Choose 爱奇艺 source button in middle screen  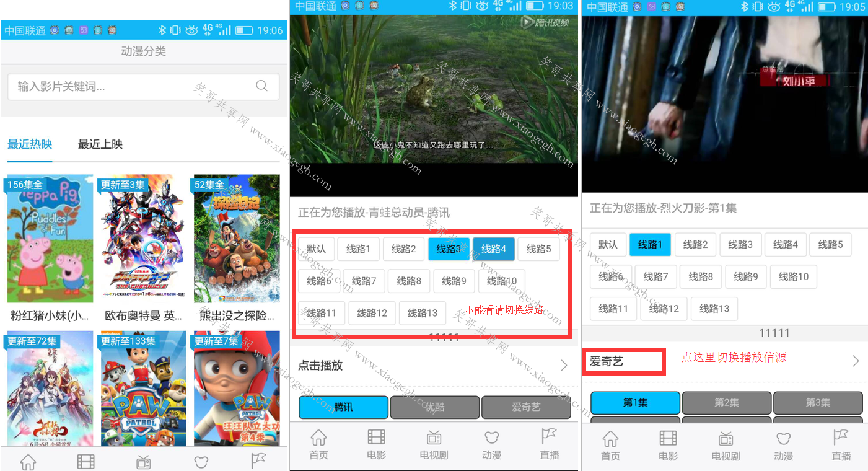[526, 407]
